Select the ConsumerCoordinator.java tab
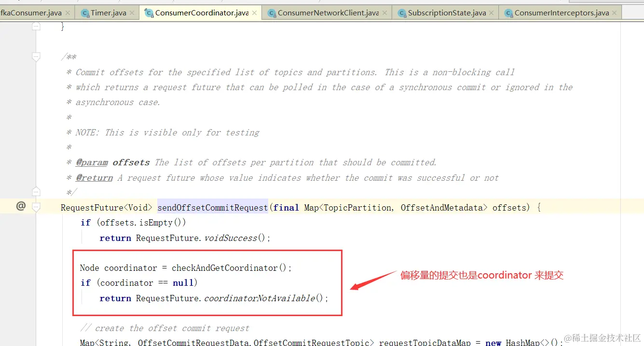The image size is (644, 346). click(201, 13)
